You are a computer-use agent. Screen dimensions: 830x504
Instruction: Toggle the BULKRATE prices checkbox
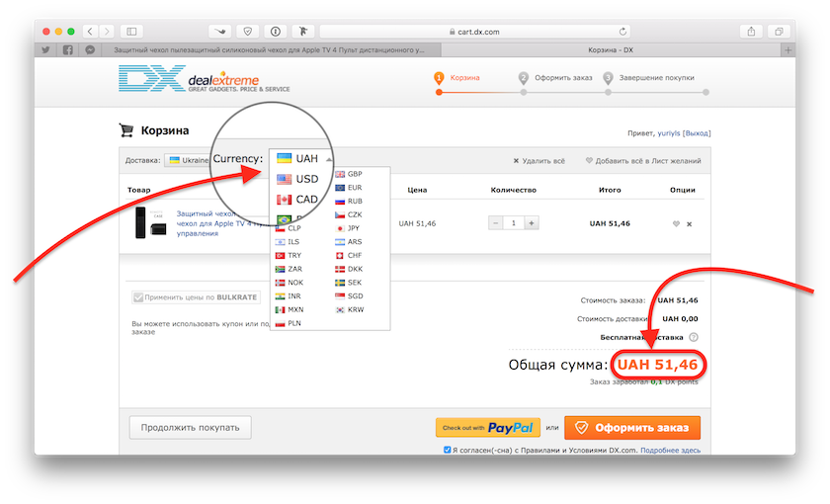pyautogui.click(x=138, y=297)
